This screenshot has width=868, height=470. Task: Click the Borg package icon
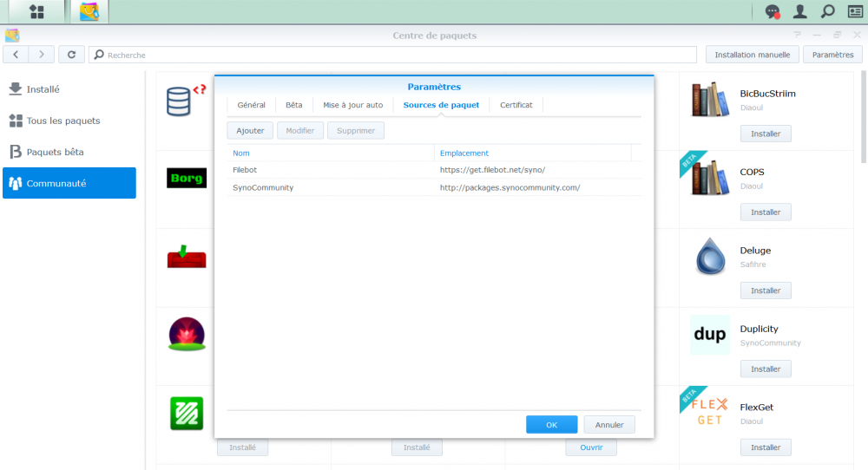tap(187, 178)
